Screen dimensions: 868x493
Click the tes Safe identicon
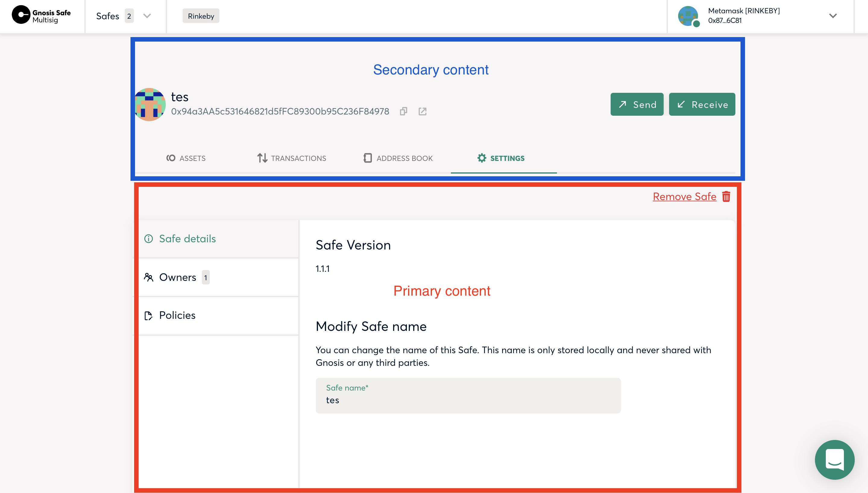tap(149, 105)
